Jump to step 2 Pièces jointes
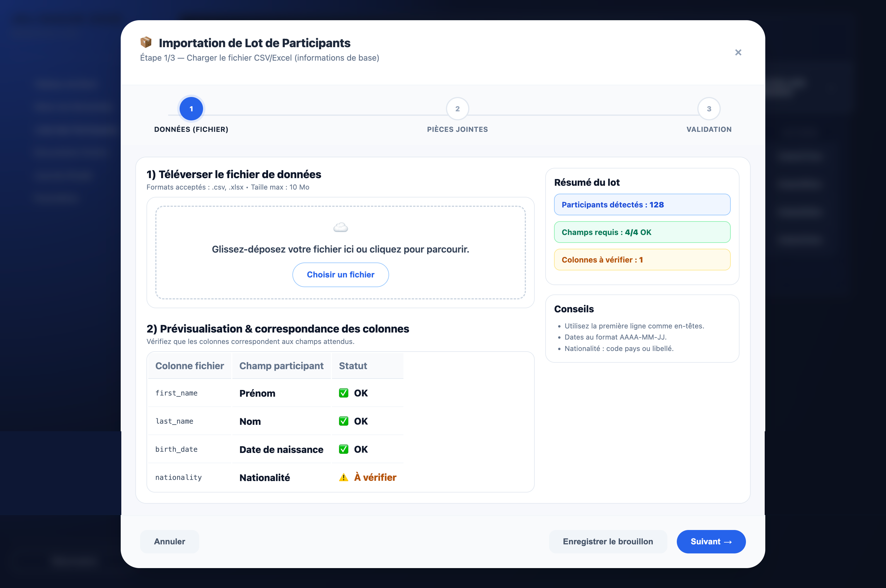 [457, 109]
